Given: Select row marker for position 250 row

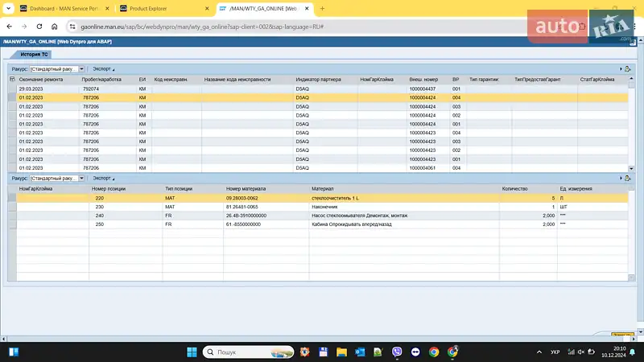Looking at the screenshot, I should [x=11, y=224].
